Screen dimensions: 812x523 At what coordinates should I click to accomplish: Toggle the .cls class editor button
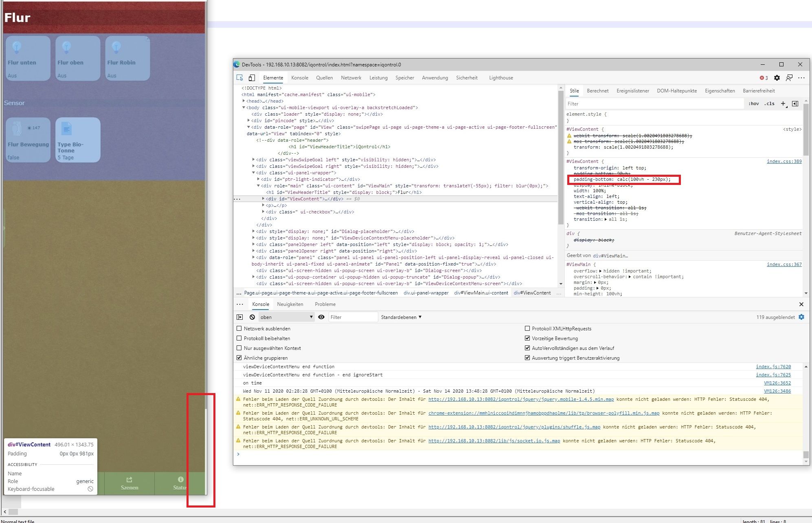click(x=769, y=103)
